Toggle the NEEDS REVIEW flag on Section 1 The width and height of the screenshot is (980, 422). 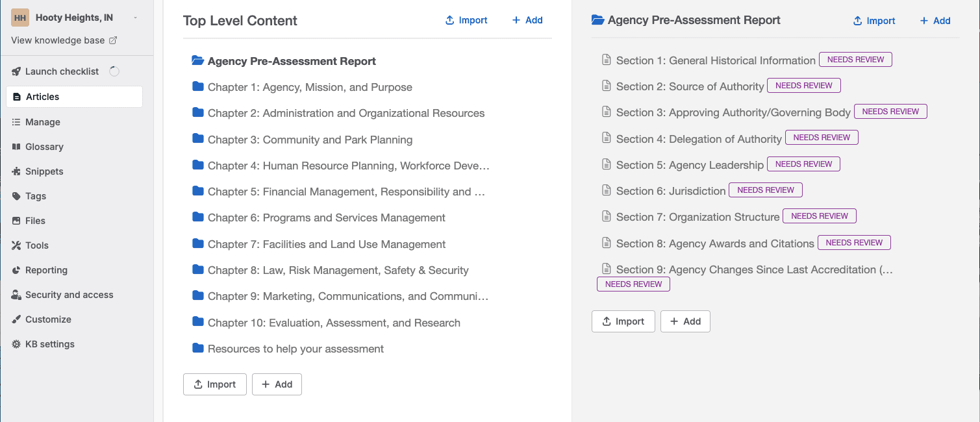855,59
